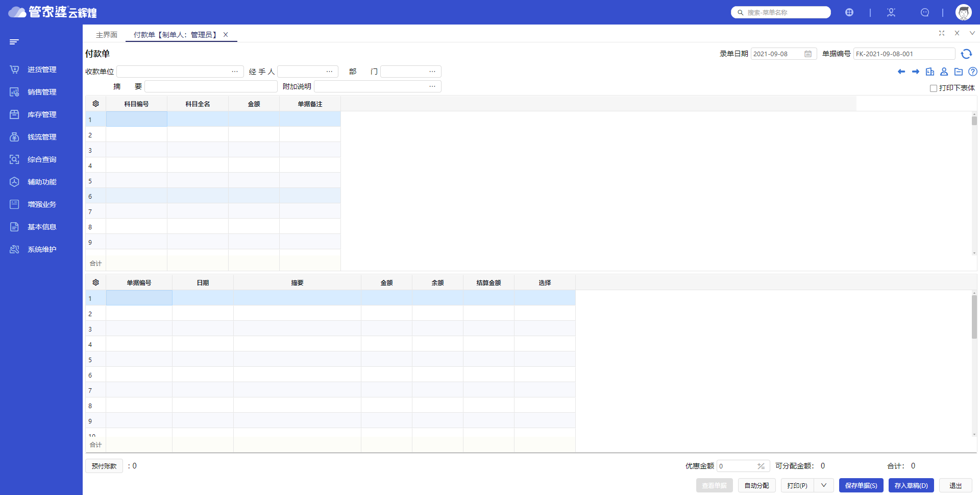Close all tabs with the X icon
980x495 pixels.
tap(957, 33)
